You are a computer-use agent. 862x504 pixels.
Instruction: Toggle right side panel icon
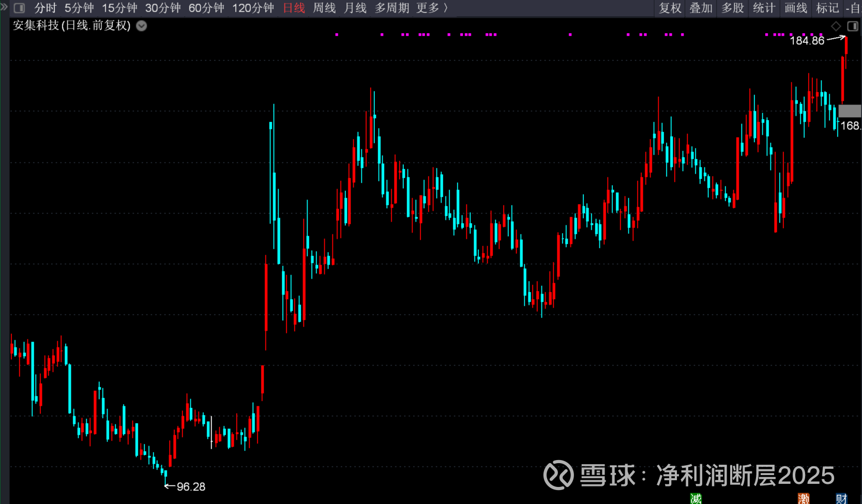click(x=853, y=26)
